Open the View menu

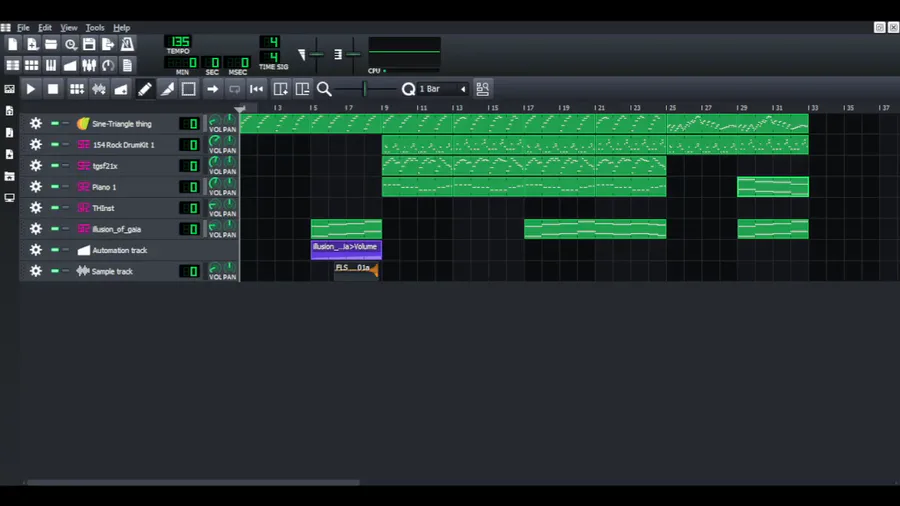(69, 28)
